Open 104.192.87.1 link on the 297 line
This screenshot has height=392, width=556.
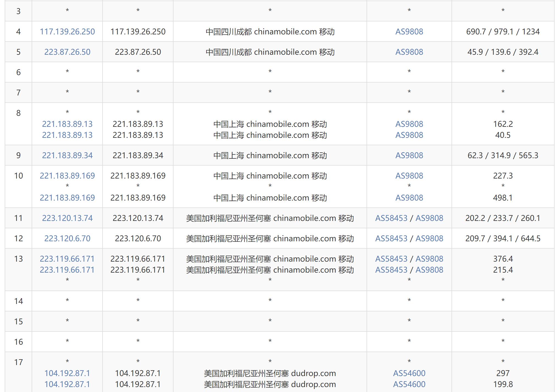(67, 373)
